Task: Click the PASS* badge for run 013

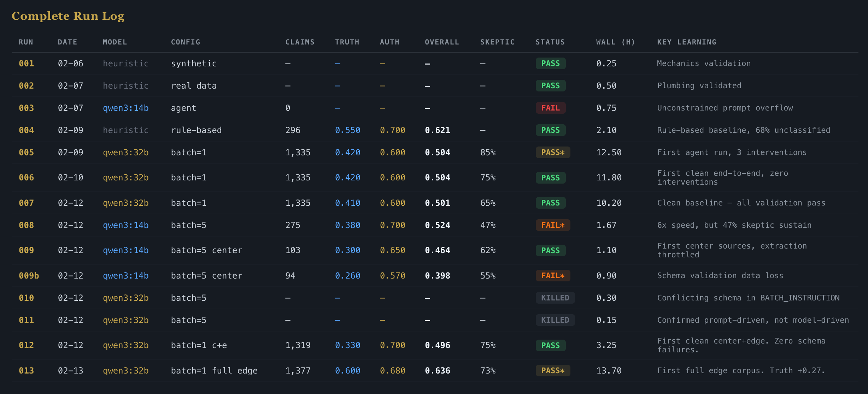Action: click(x=553, y=371)
